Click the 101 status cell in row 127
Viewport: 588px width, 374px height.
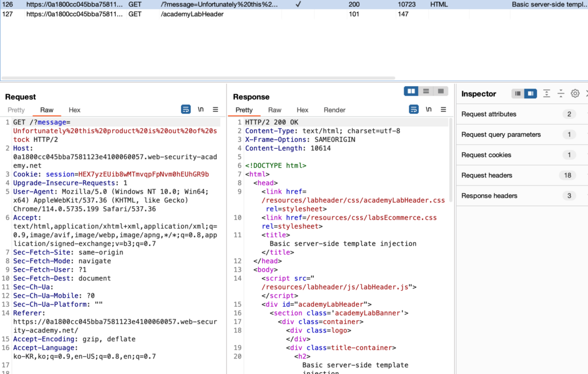[354, 14]
